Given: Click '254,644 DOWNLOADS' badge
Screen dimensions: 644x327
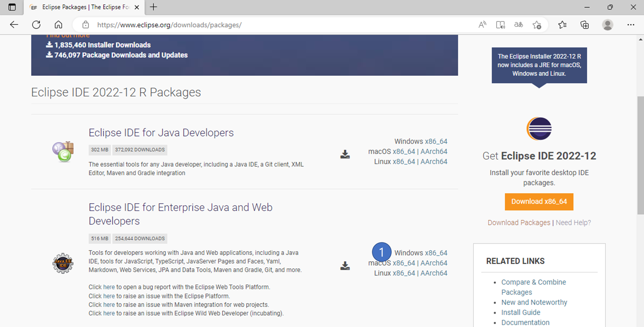Looking at the screenshot, I should tap(140, 239).
